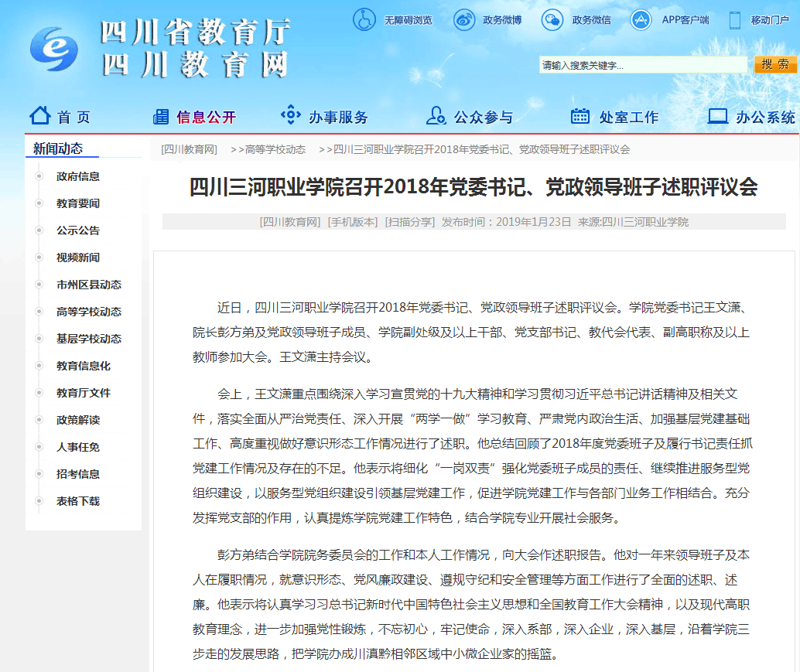Go to the 处室工作 menu

628,118
